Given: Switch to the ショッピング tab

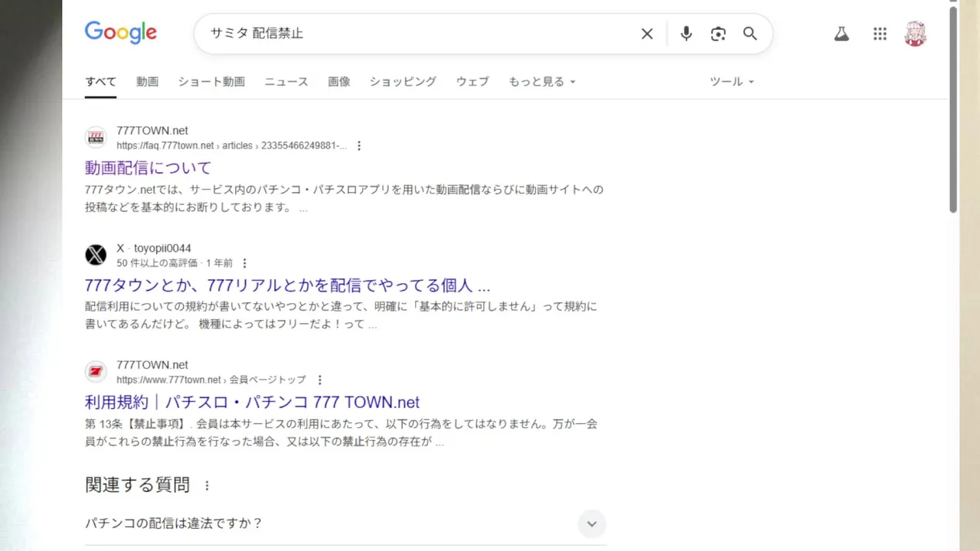Looking at the screenshot, I should pyautogui.click(x=403, y=81).
